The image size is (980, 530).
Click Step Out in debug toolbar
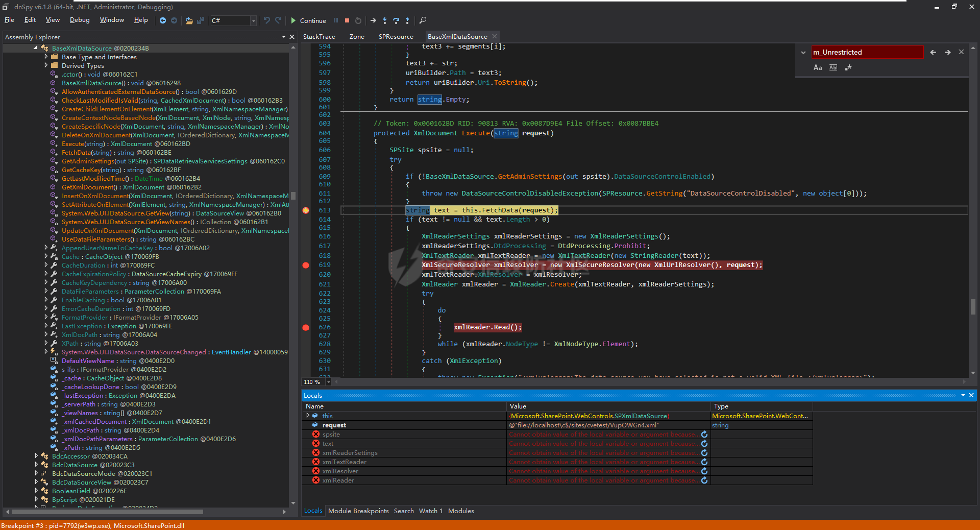point(407,20)
